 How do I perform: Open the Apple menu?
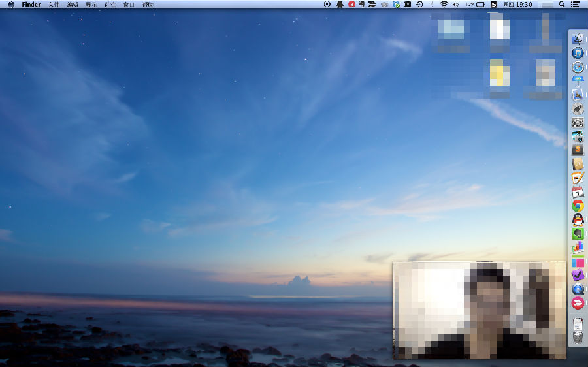pos(10,5)
